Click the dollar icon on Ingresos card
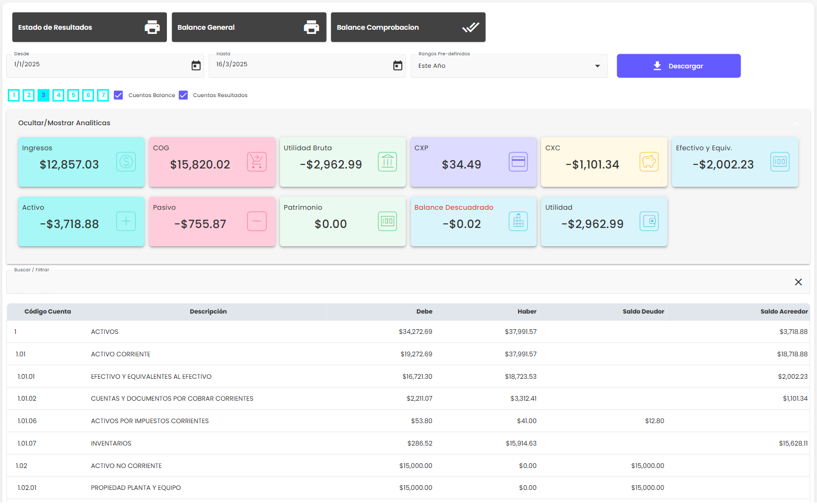This screenshot has width=817, height=504. tap(126, 162)
